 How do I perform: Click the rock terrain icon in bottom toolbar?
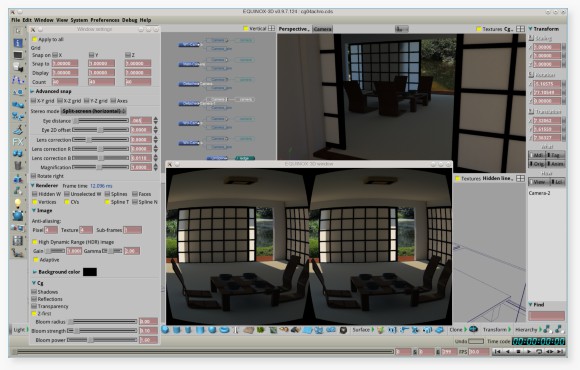pos(249,330)
